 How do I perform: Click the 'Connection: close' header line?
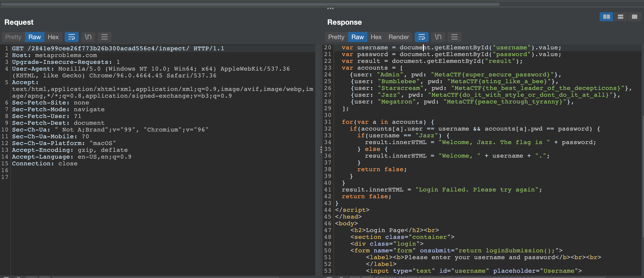[45, 163]
